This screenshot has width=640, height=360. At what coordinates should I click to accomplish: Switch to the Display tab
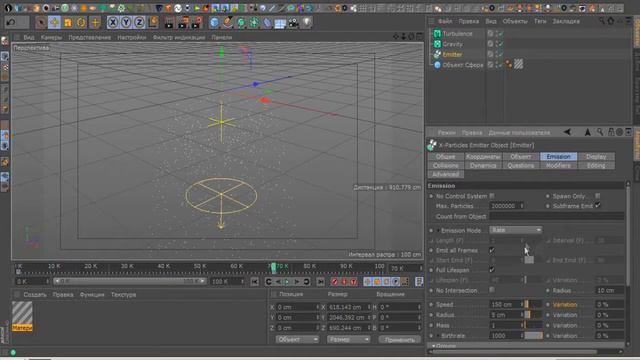coord(596,157)
